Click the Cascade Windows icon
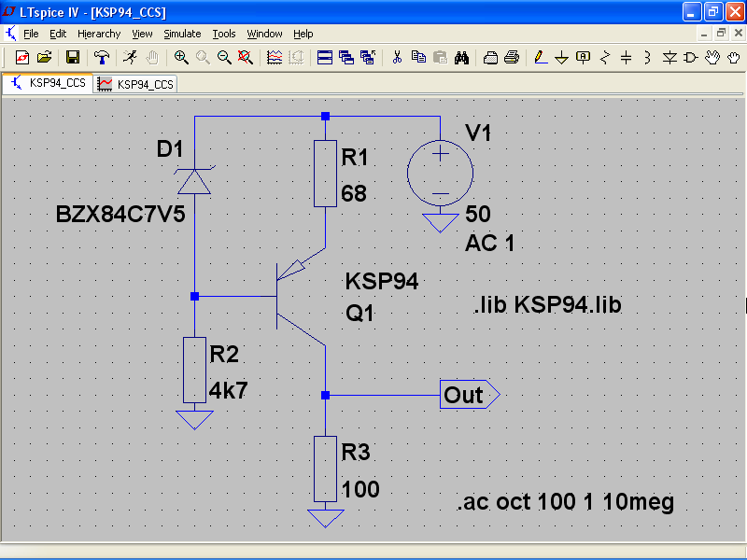Image resolution: width=747 pixels, height=560 pixels. point(346,58)
